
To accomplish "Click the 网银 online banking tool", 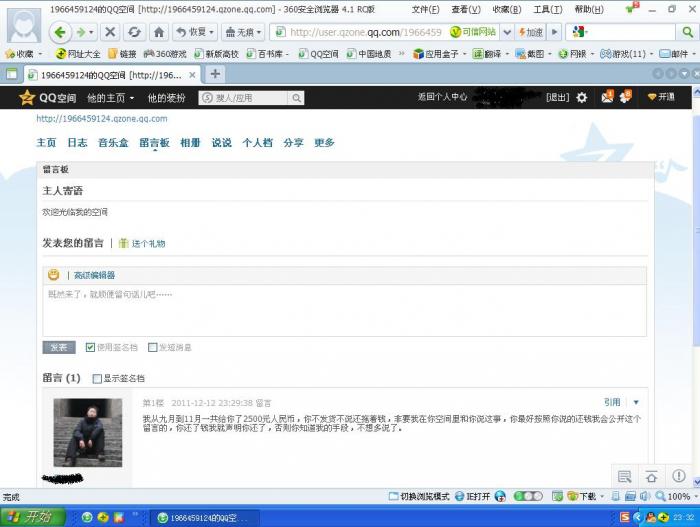I will tap(576, 54).
